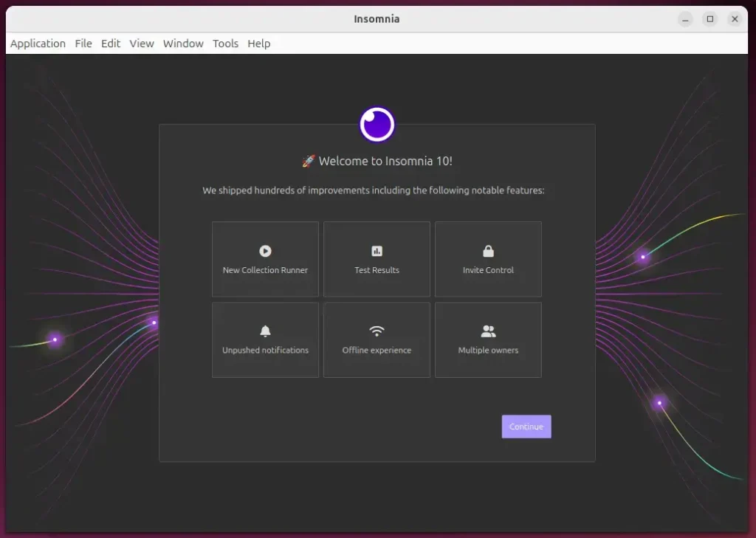The width and height of the screenshot is (756, 538).
Task: Click the "We shipped hundreds of improvements" text
Action: pyautogui.click(x=373, y=190)
